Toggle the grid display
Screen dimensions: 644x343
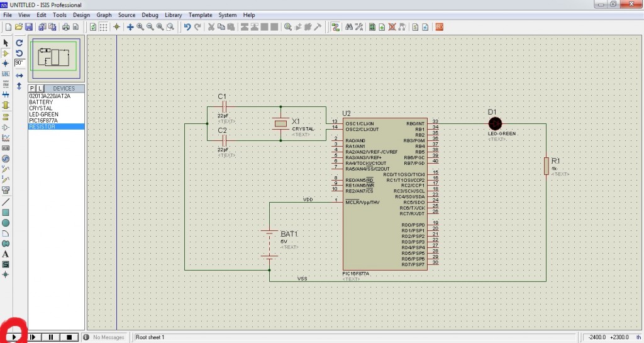coord(103,27)
